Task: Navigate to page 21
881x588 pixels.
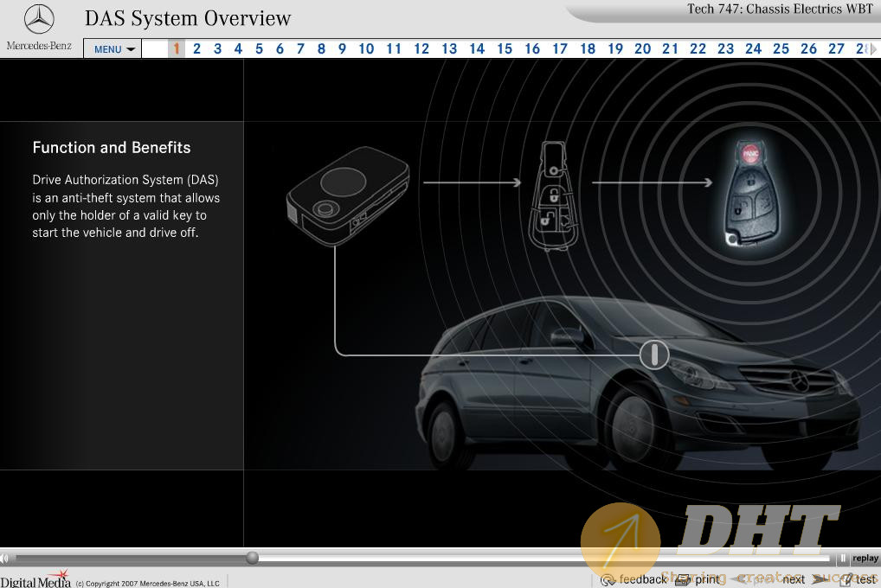Action: coord(671,49)
